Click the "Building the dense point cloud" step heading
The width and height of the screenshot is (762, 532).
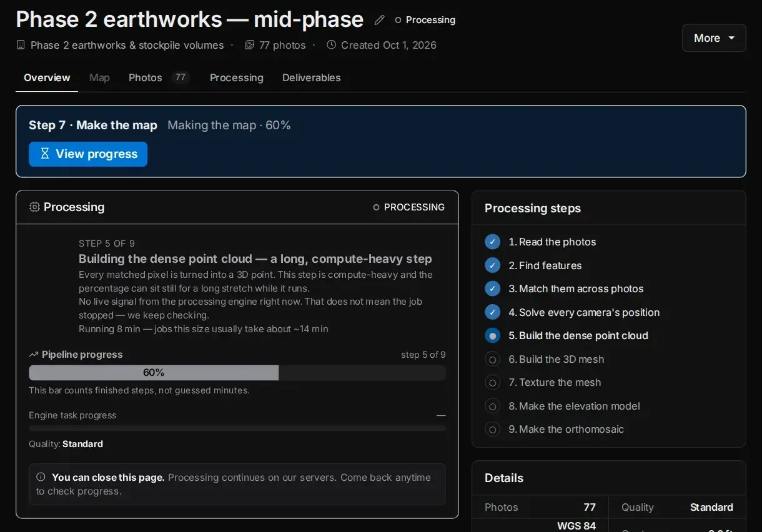(255, 259)
